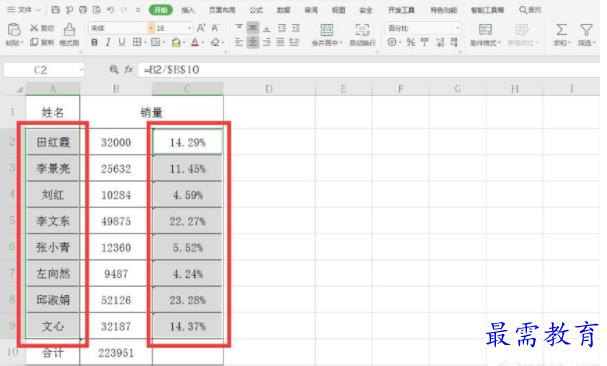
Task: Open the font size dropdown showing 16
Action: pyautogui.click(x=189, y=28)
